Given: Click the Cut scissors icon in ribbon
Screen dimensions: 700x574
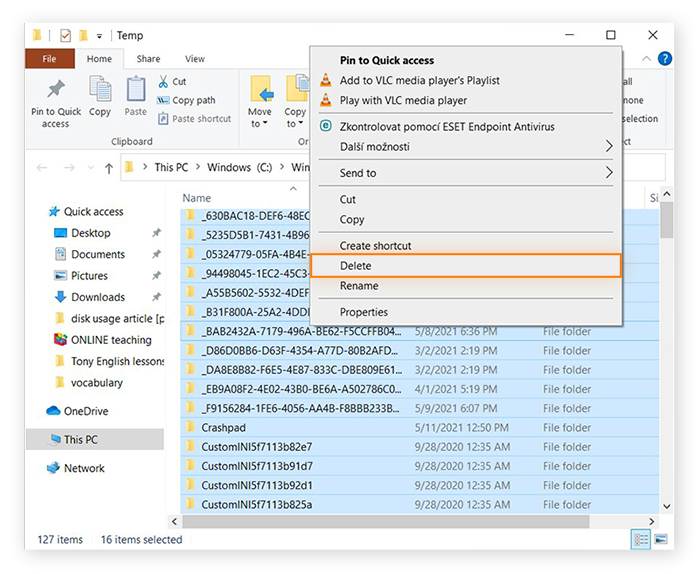Looking at the screenshot, I should (163, 81).
